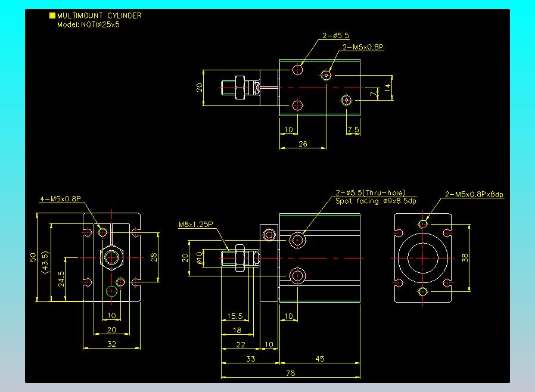Select the MULTIMOUNT CYLINDER title text
535x392 pixels.
[99, 15]
